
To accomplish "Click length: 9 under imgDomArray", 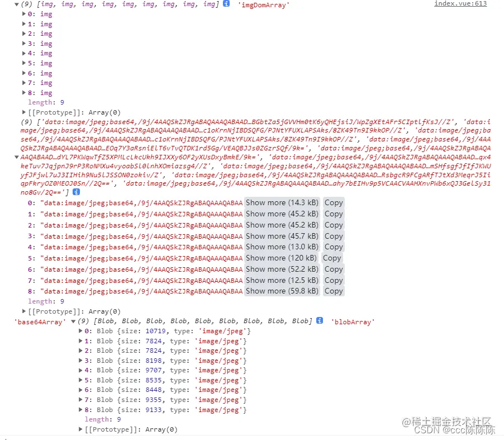I will 46,102.
